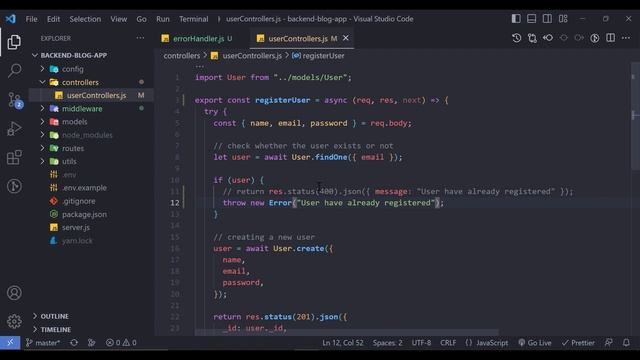
Task: Open file history clock icon in editor toolbar
Action: pos(516,38)
